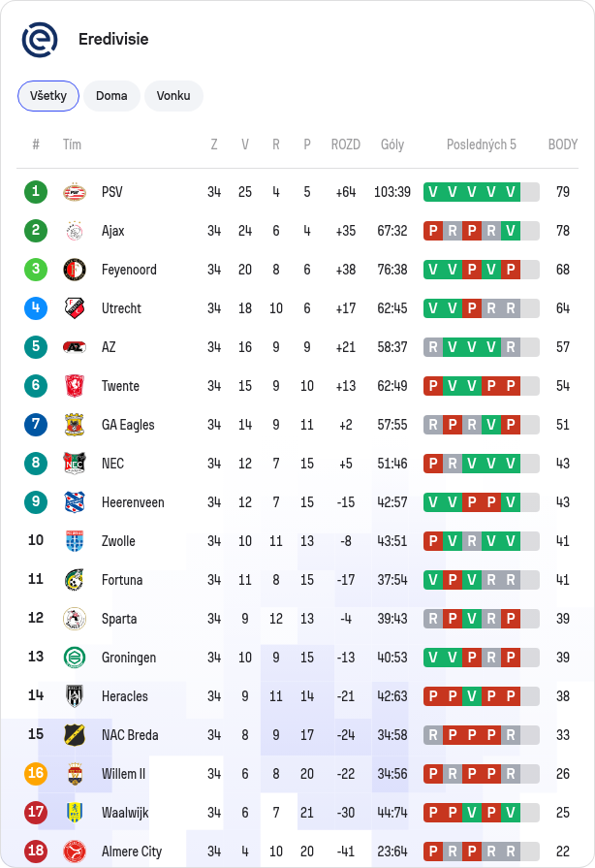This screenshot has height=868, width=595.
Task: Click Ajax's first P form badge
Action: pyautogui.click(x=433, y=231)
